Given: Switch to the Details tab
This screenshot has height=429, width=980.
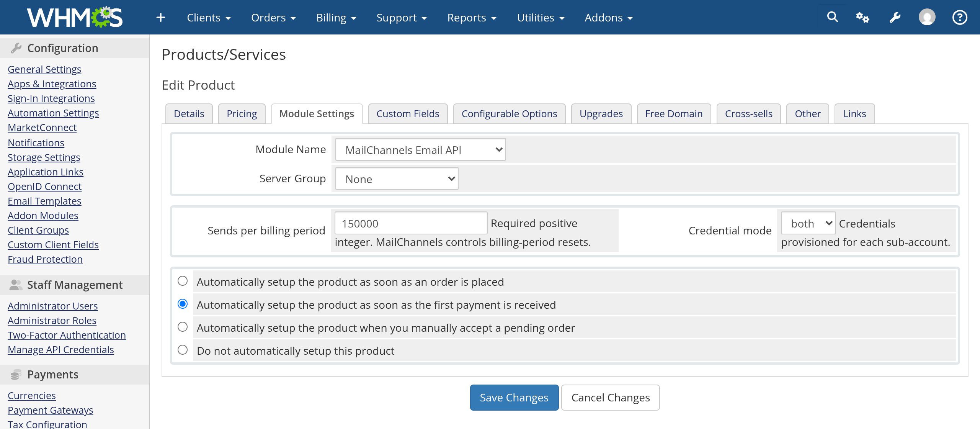Looking at the screenshot, I should click(x=189, y=114).
